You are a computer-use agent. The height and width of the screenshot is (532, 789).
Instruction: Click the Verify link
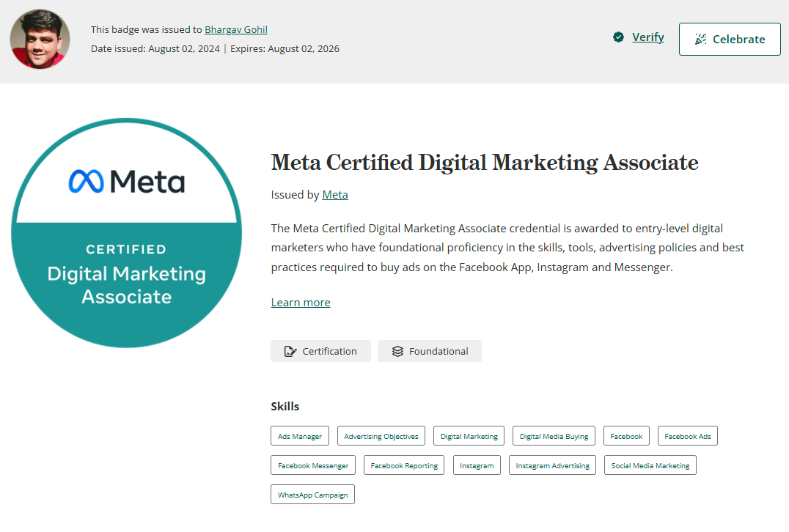(647, 37)
